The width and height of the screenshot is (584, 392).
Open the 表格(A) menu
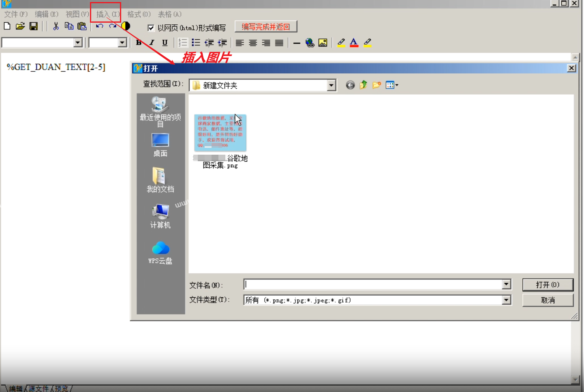click(x=170, y=14)
